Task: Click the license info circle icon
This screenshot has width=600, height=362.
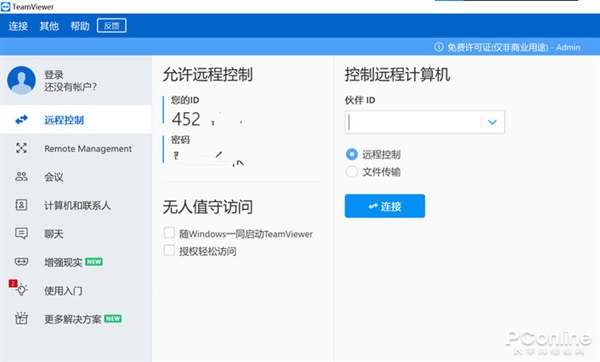Action: coord(439,47)
